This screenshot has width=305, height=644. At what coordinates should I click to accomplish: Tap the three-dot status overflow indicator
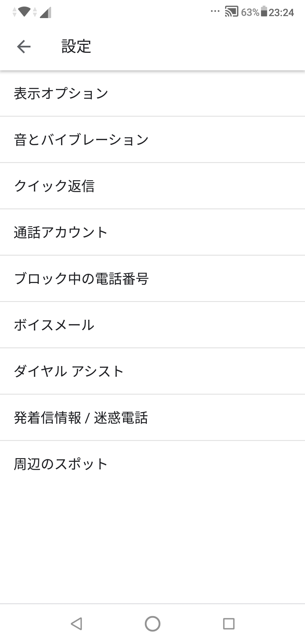(x=215, y=12)
